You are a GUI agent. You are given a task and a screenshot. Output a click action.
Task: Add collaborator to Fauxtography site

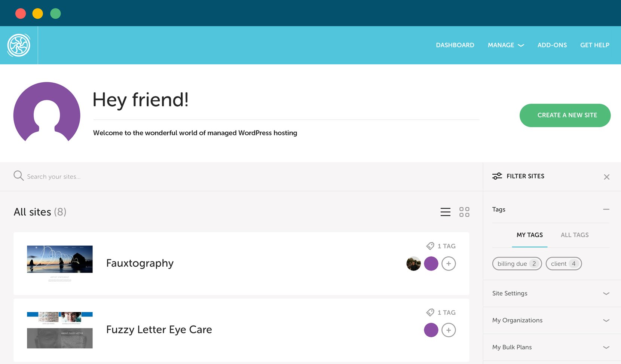(x=449, y=264)
